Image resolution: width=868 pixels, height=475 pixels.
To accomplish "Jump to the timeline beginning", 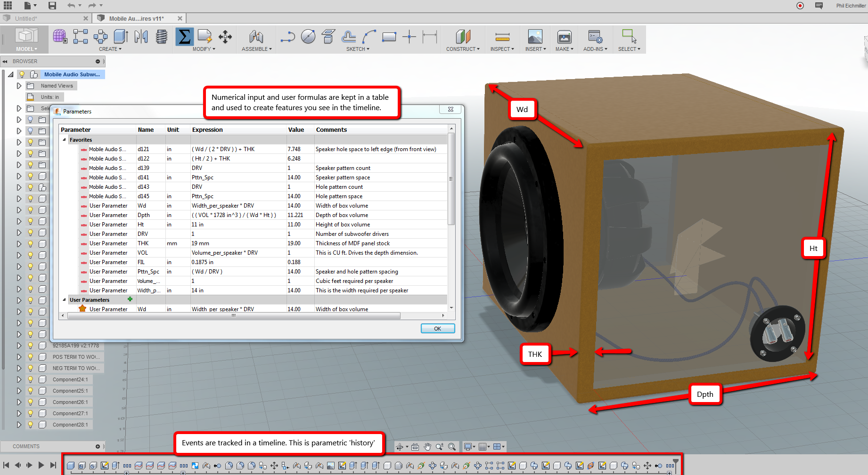I will coord(6,465).
